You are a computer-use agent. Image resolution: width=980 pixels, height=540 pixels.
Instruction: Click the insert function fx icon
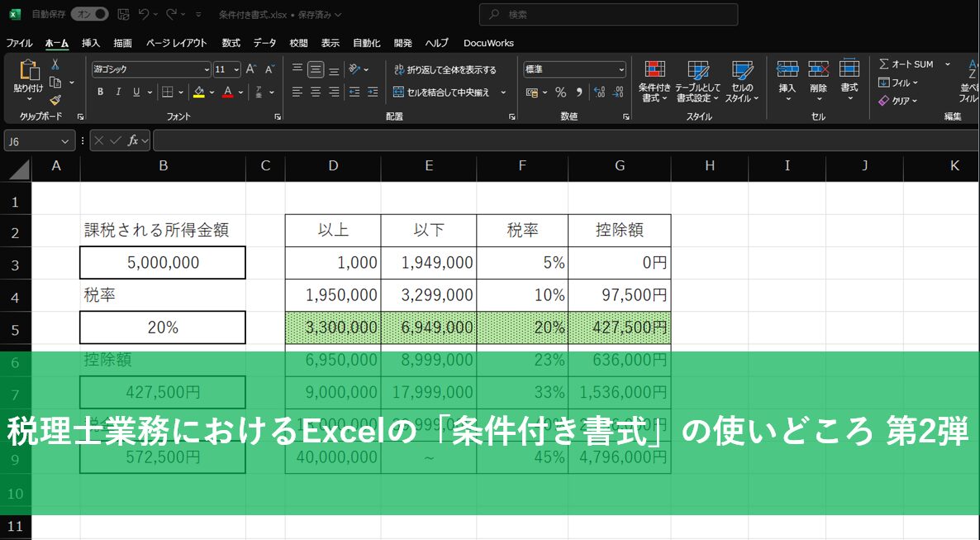(132, 141)
